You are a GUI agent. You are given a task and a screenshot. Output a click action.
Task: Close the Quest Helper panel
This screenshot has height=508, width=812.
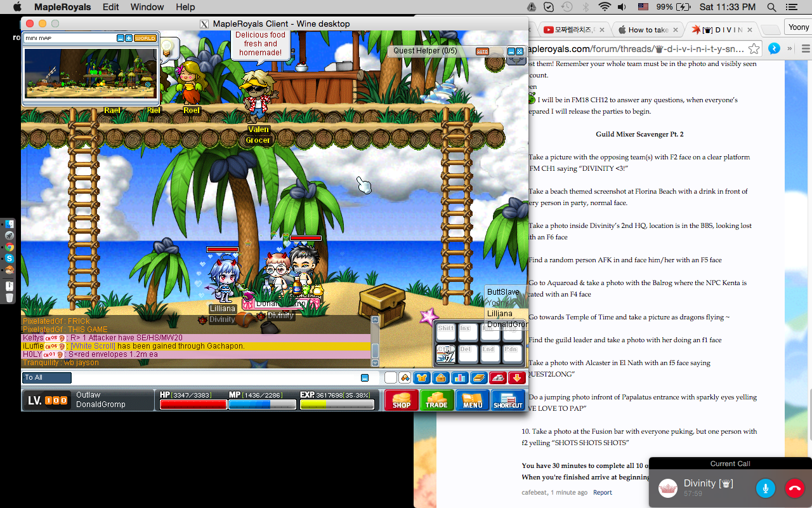[x=520, y=51]
